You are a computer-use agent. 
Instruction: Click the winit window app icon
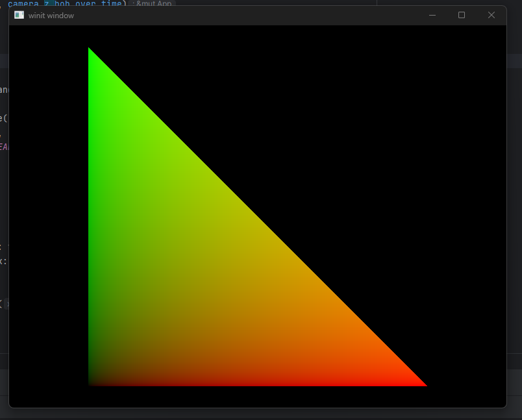[19, 16]
